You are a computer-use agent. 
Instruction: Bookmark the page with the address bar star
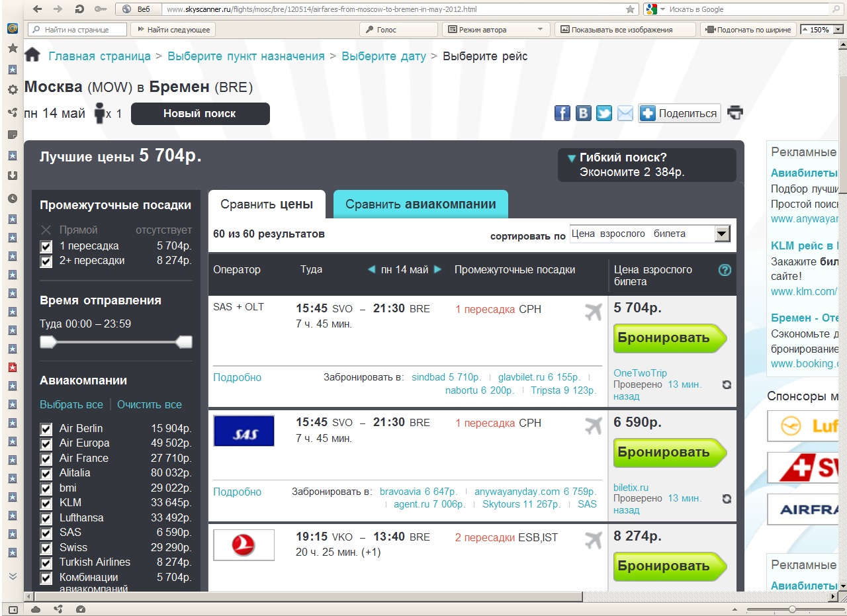tap(630, 9)
